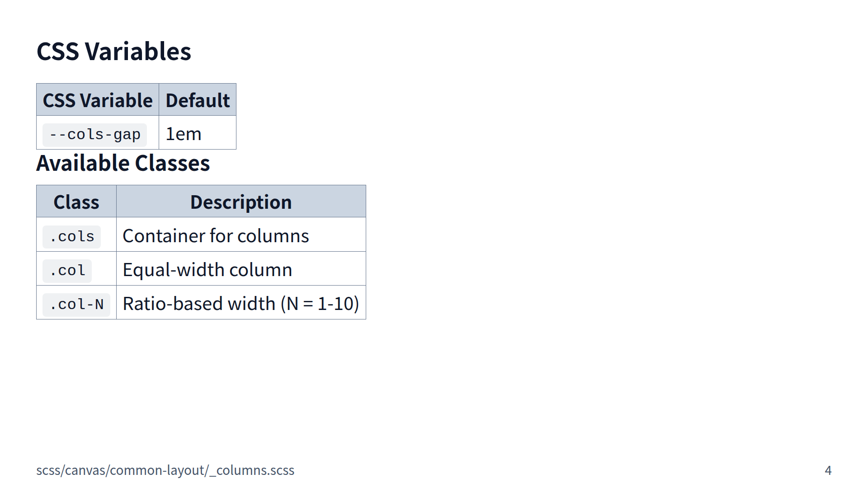This screenshot has width=868, height=488.
Task: Select the '.cols' code label
Action: coord(71,236)
